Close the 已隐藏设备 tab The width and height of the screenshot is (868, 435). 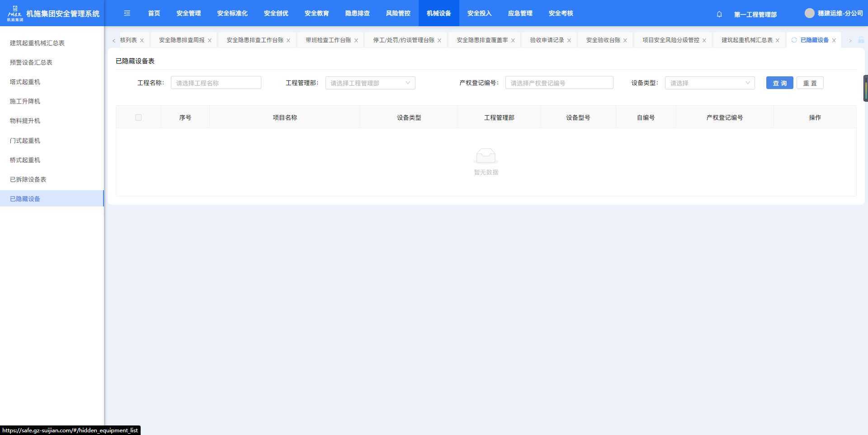tap(834, 41)
